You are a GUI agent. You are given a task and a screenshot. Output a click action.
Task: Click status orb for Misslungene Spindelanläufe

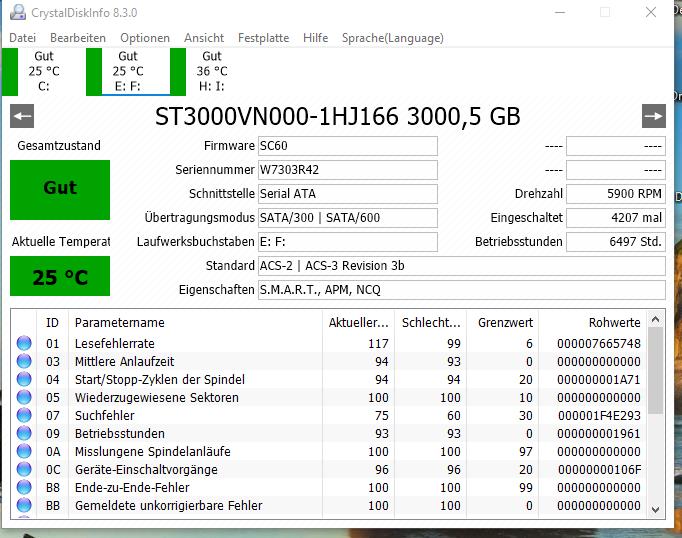point(24,451)
